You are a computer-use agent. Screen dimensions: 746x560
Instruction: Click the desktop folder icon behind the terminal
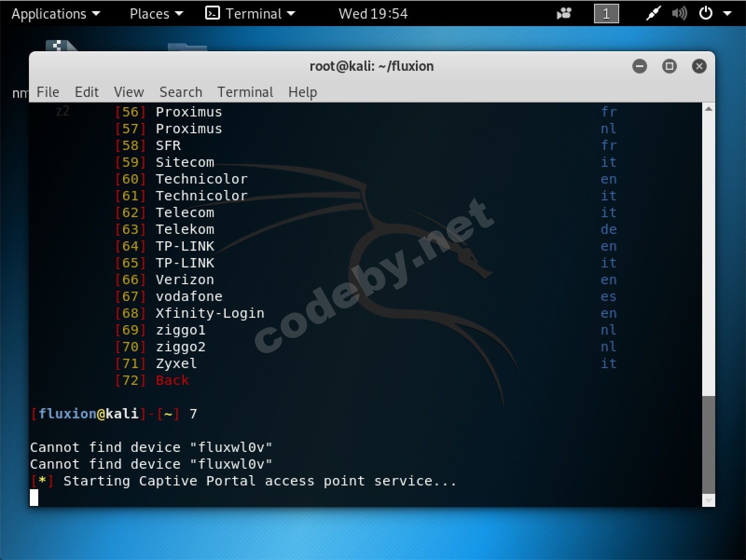click(x=187, y=47)
